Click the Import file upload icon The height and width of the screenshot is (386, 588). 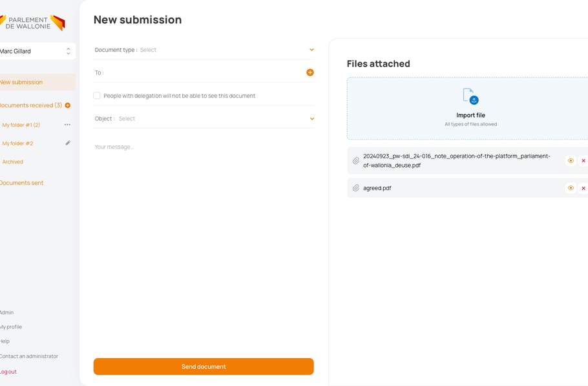coord(470,96)
